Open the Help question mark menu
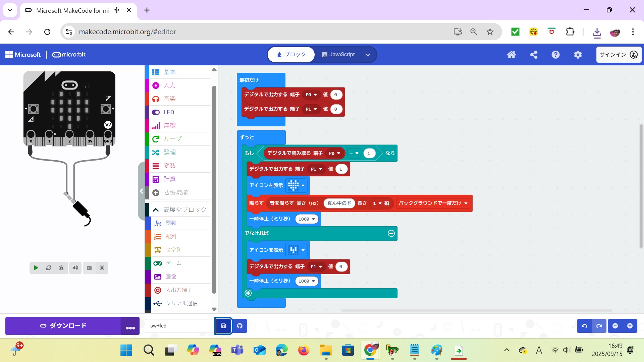This screenshot has height=362, width=644. (x=555, y=55)
